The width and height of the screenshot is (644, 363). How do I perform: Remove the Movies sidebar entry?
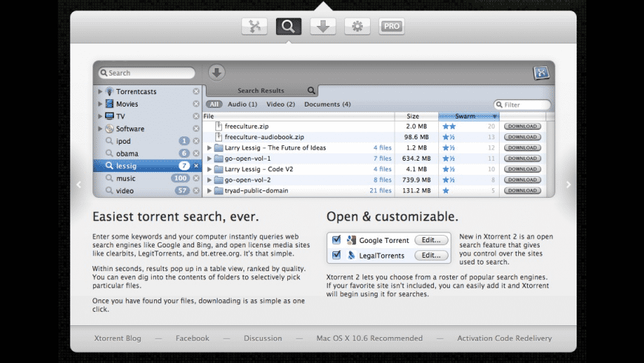[x=196, y=104]
